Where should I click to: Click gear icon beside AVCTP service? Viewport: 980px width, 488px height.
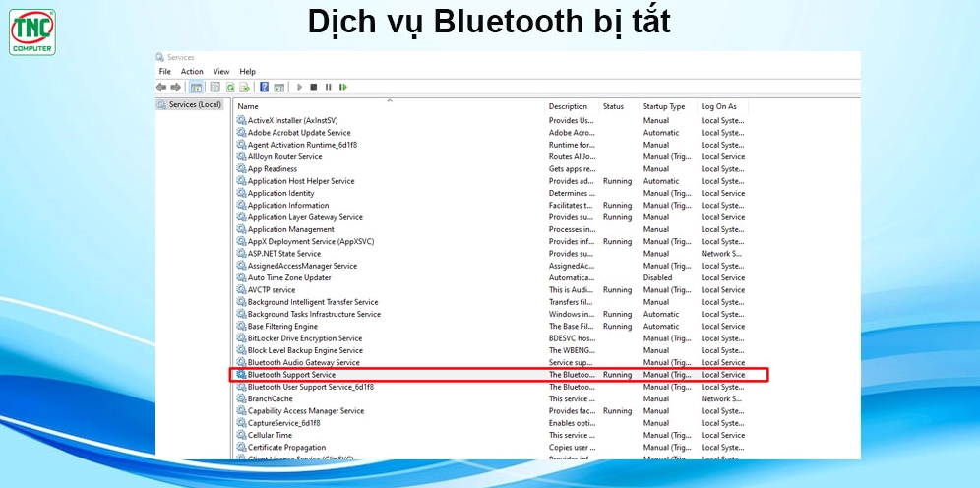tap(241, 290)
